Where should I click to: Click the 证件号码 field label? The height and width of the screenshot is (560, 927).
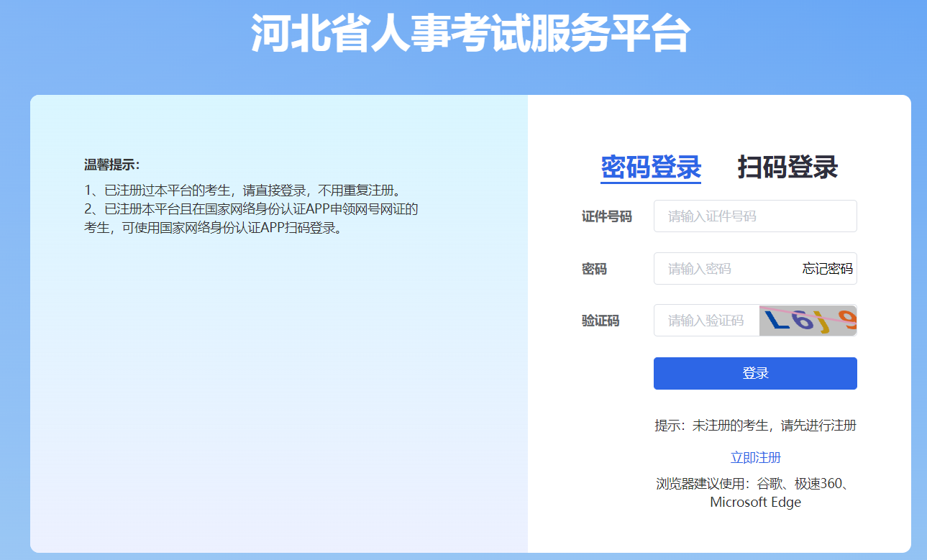606,216
